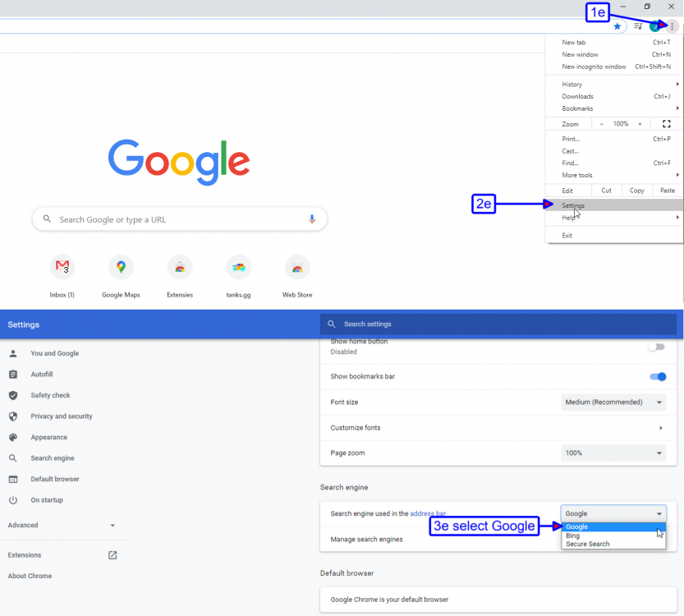Toggle the Show home button switch
The width and height of the screenshot is (684, 616).
(657, 347)
